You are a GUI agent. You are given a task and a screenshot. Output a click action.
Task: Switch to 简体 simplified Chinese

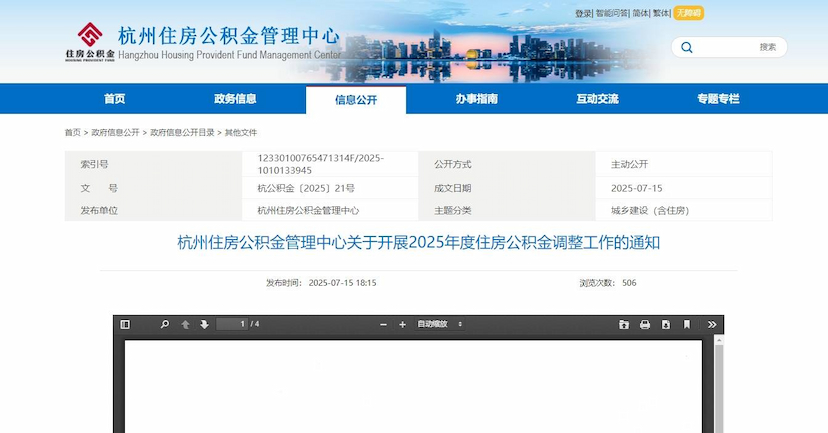click(641, 13)
